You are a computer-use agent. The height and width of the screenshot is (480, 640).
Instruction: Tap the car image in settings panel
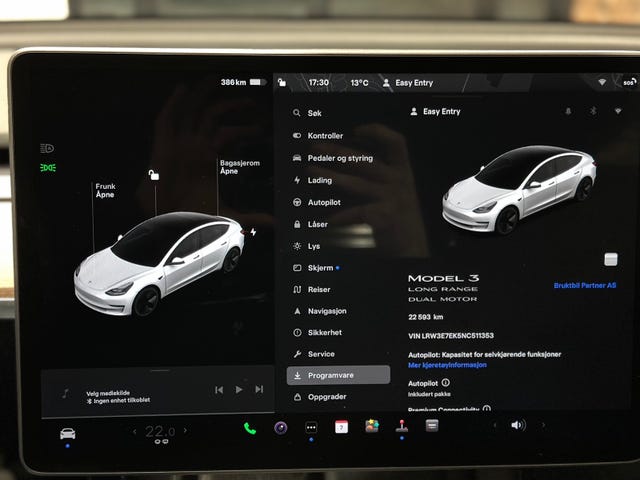coord(519,190)
